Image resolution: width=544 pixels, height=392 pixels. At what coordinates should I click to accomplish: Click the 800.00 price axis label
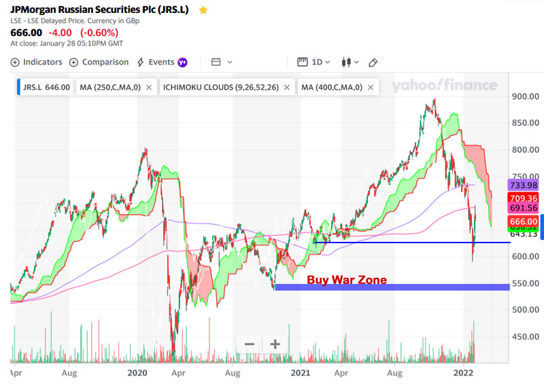(x=525, y=149)
